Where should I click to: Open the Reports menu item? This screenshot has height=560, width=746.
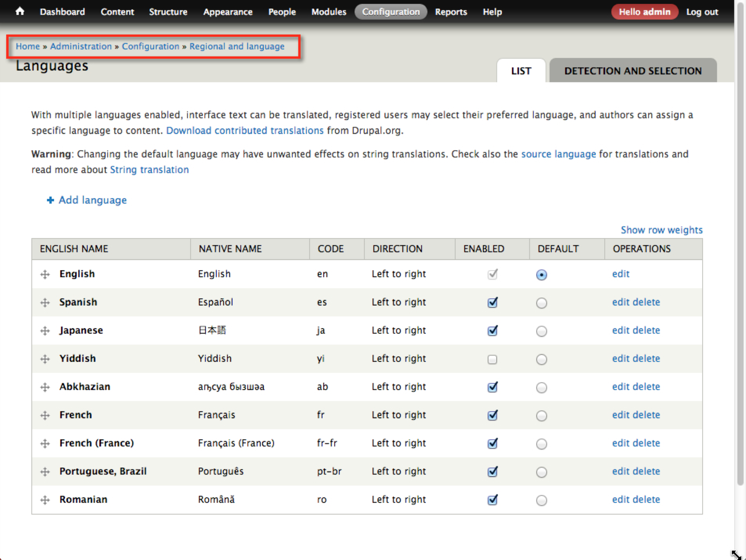click(x=451, y=12)
